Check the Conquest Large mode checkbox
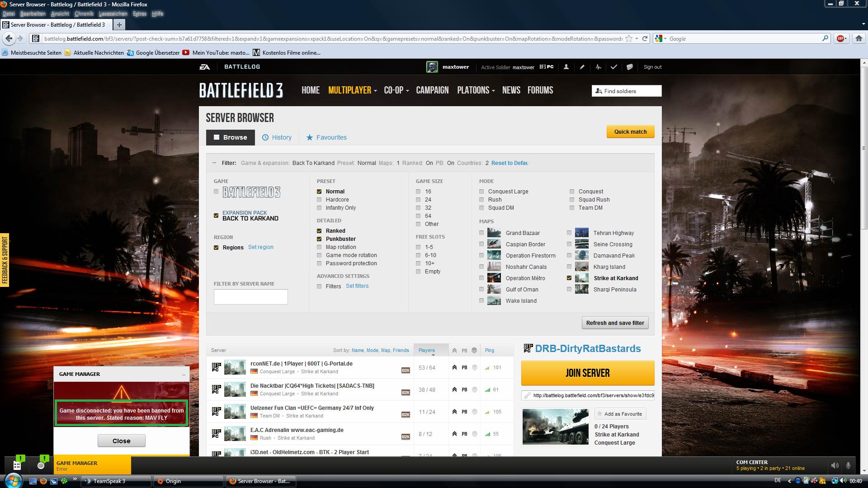Screen dimensions: 868x488 [x=481, y=192]
